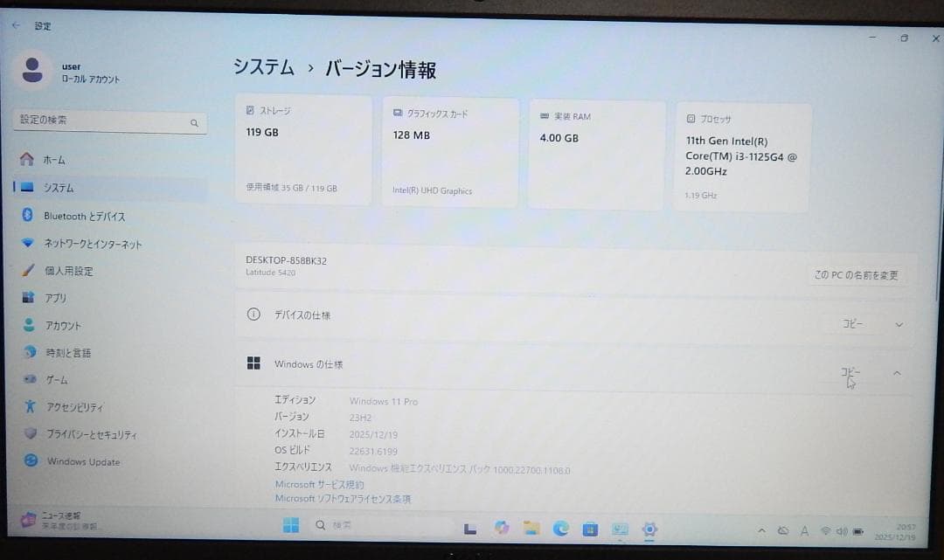Click the user account avatar at top left
This screenshot has height=560, width=944.
(x=31, y=70)
